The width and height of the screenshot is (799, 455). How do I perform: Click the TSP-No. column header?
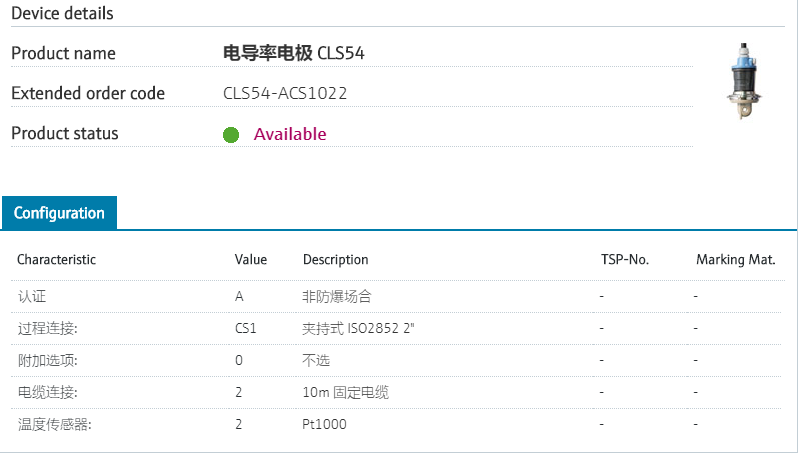pos(624,259)
